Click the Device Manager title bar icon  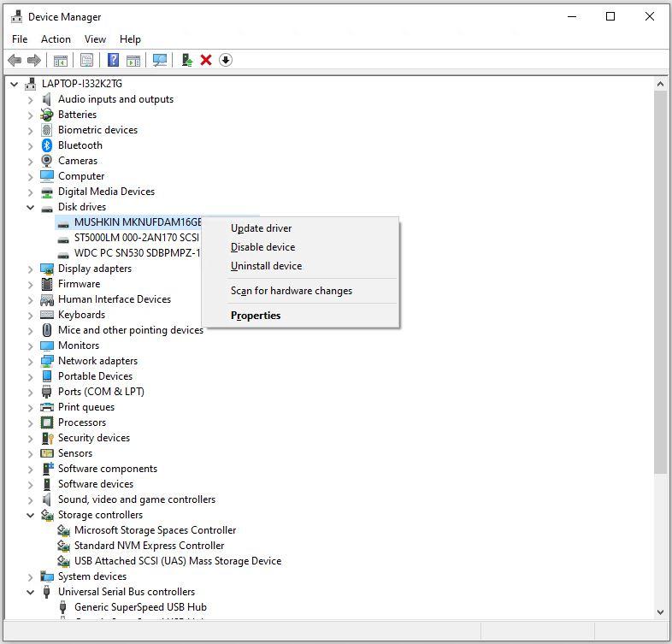[17, 17]
